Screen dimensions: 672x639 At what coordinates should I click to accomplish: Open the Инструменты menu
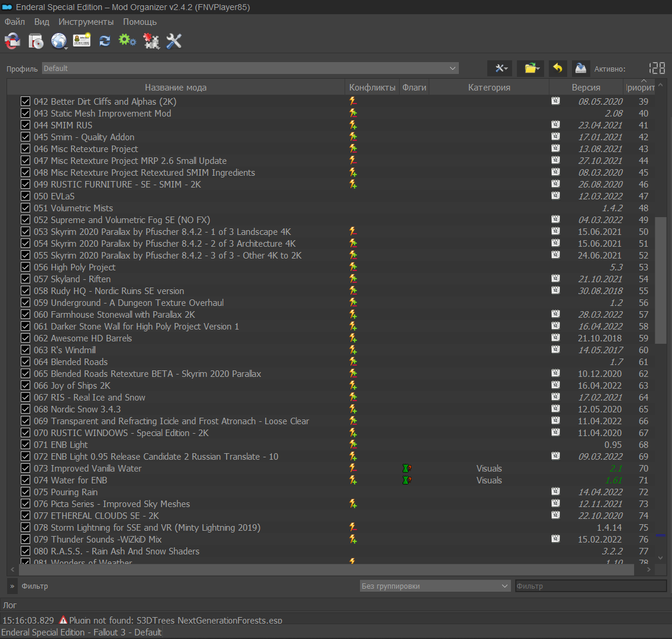pyautogui.click(x=86, y=22)
